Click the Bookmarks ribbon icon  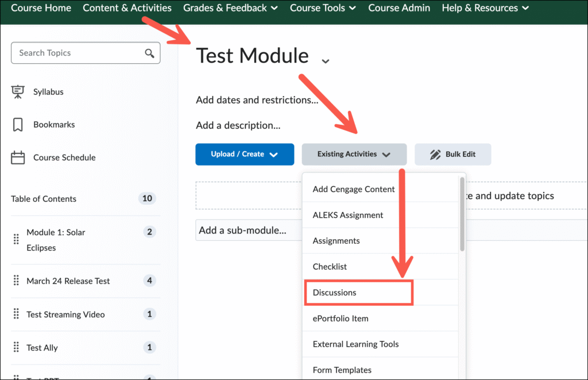(18, 125)
